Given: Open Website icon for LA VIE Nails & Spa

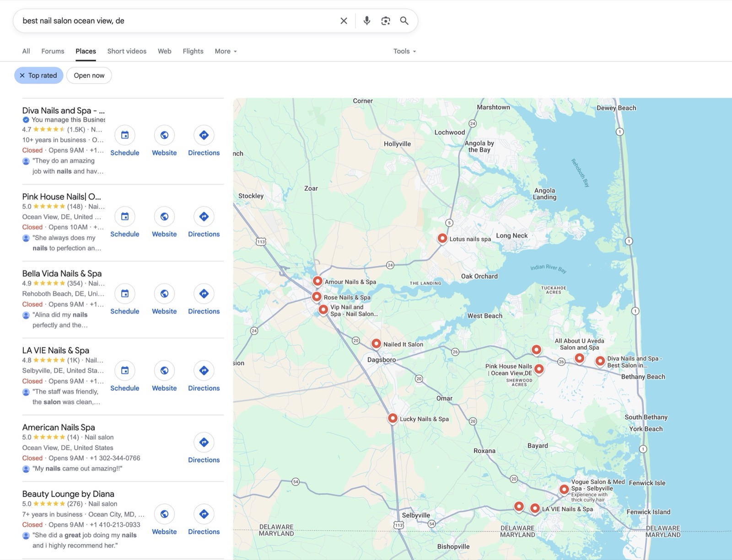Looking at the screenshot, I should click(164, 370).
